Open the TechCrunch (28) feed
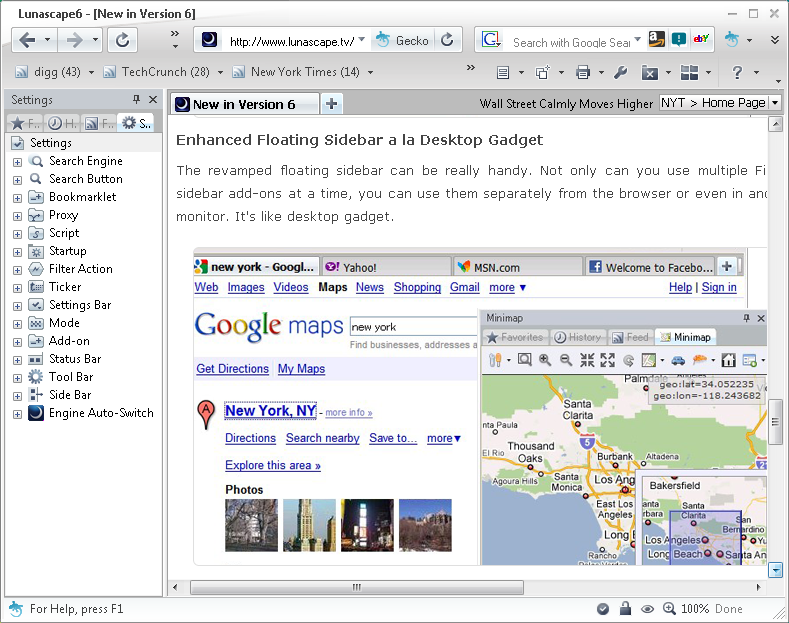The width and height of the screenshot is (789, 623). (156, 72)
